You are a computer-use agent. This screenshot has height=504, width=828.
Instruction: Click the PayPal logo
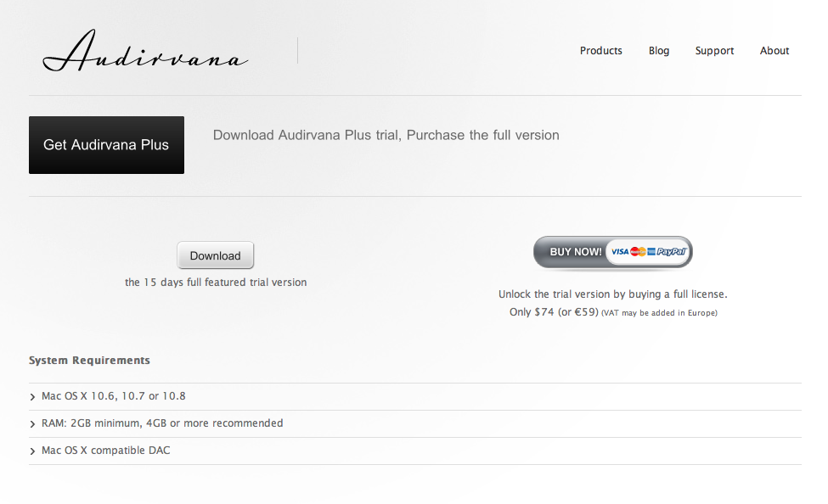click(672, 252)
